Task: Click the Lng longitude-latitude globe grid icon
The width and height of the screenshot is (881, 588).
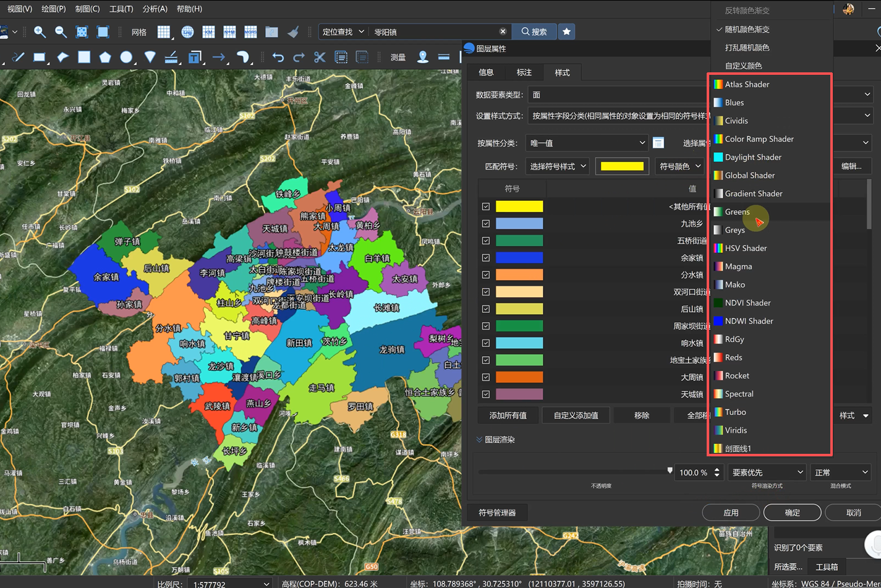Action: coord(187,32)
